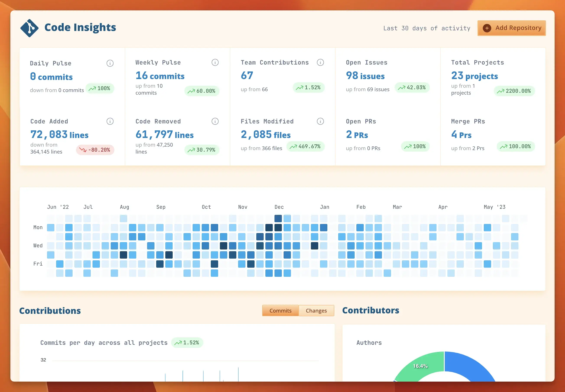Click the Open PRs 100% badge

[x=415, y=146]
